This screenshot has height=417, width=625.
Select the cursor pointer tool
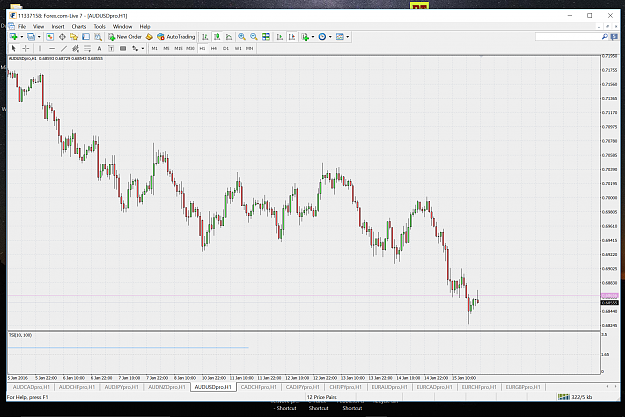point(14,49)
